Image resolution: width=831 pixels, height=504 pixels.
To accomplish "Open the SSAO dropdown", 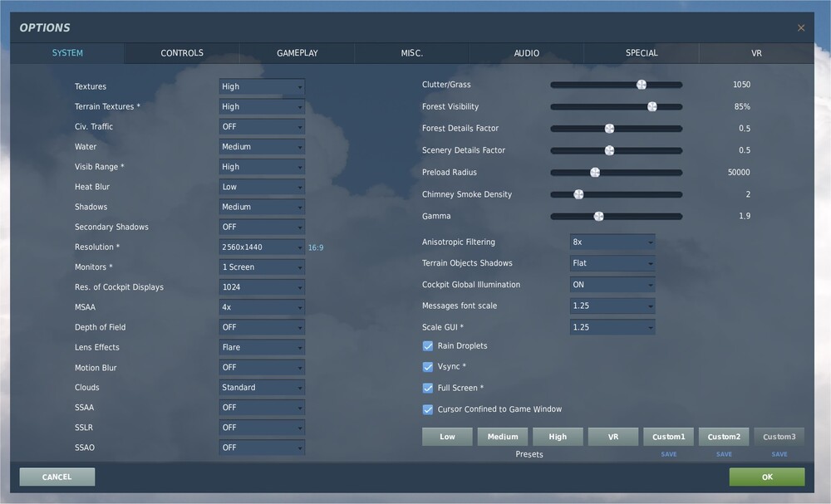I will 262,448.
